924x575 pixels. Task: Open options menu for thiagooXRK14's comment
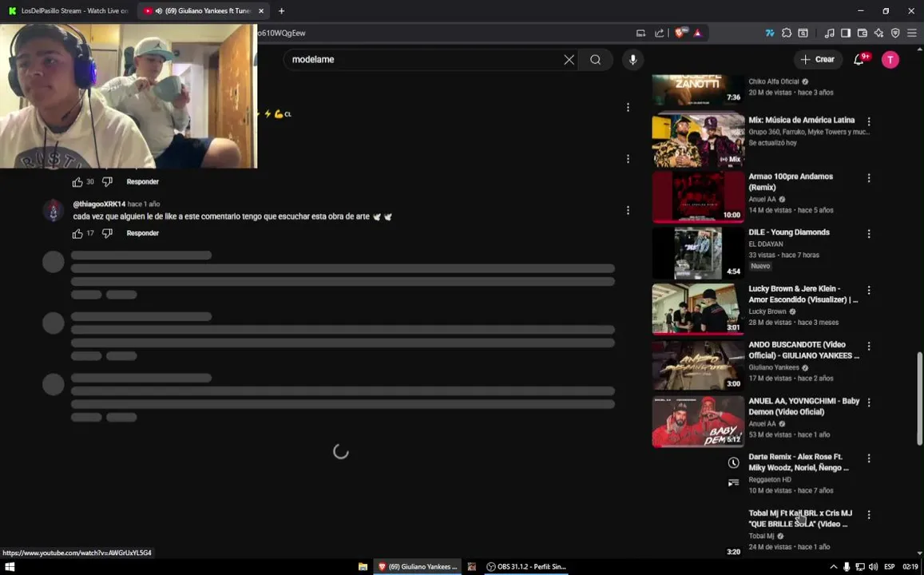[628, 210]
